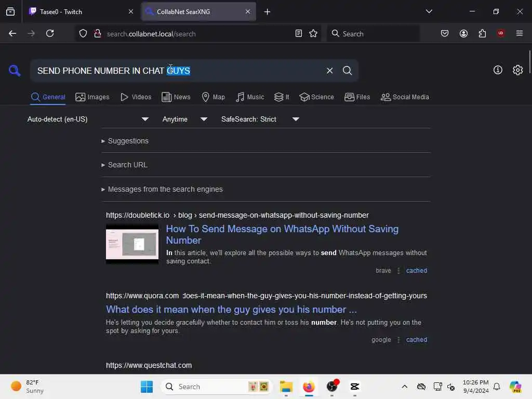Open the Auto-detect (en-US) language dropdown

click(x=88, y=119)
